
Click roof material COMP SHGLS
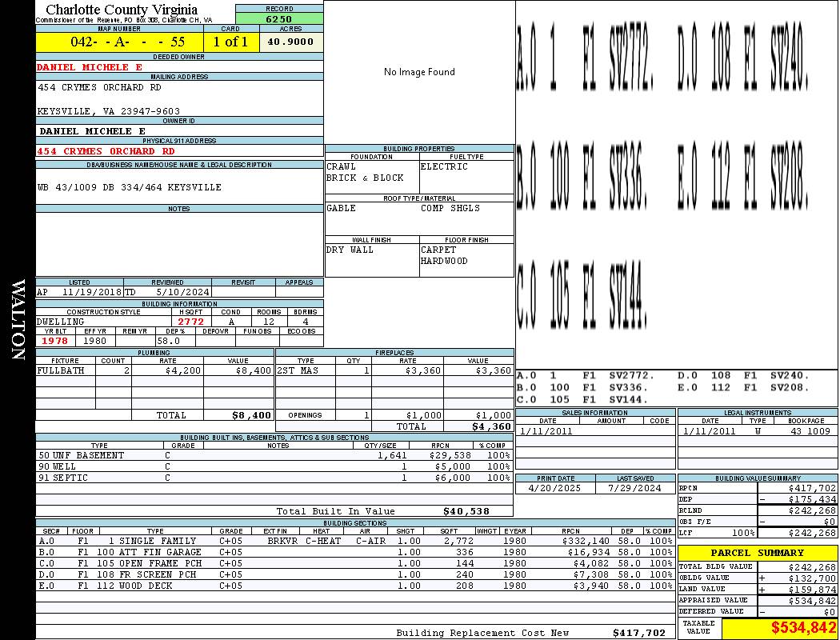coord(450,208)
